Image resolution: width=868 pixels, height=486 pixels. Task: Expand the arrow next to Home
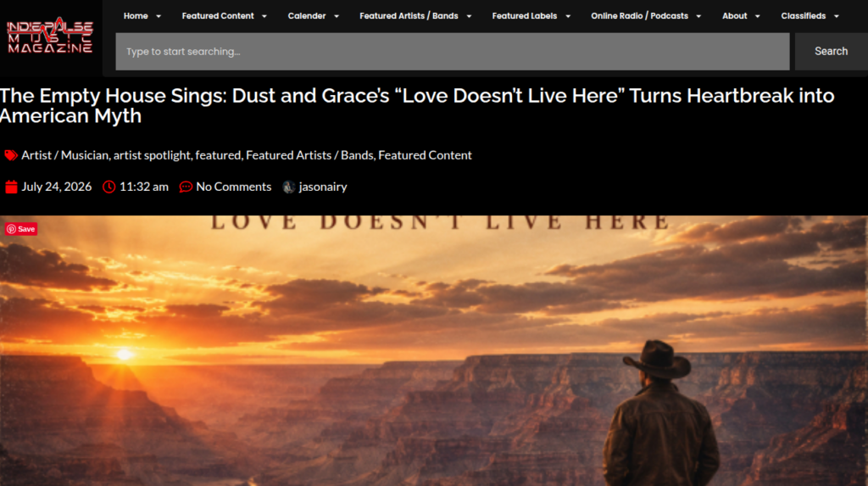(x=159, y=17)
